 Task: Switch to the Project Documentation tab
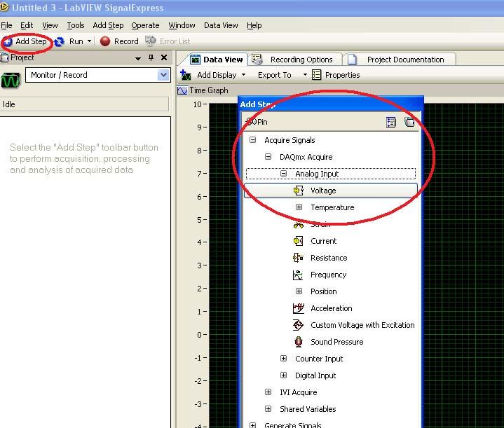399,60
